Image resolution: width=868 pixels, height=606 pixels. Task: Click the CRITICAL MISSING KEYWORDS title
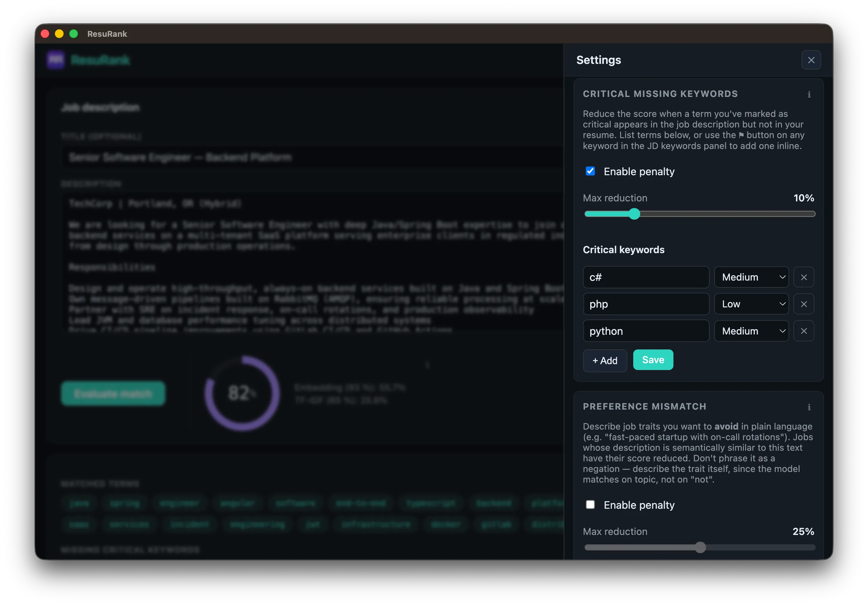(660, 94)
